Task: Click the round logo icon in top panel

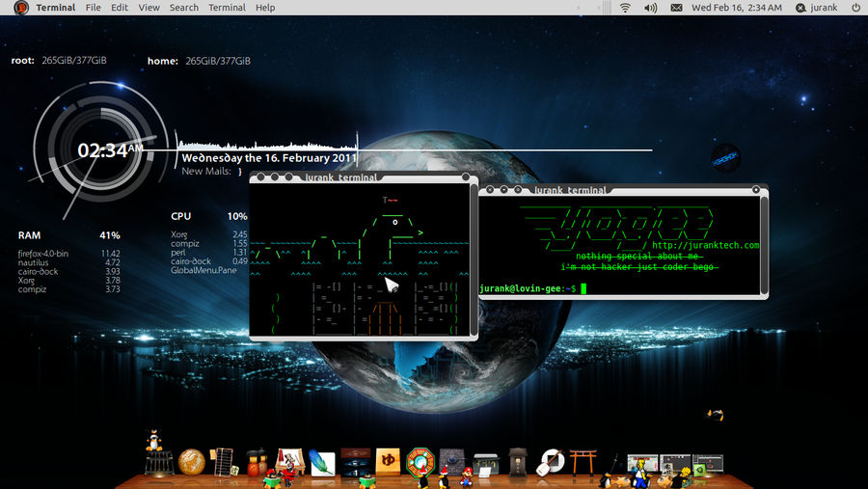Action: pos(21,8)
